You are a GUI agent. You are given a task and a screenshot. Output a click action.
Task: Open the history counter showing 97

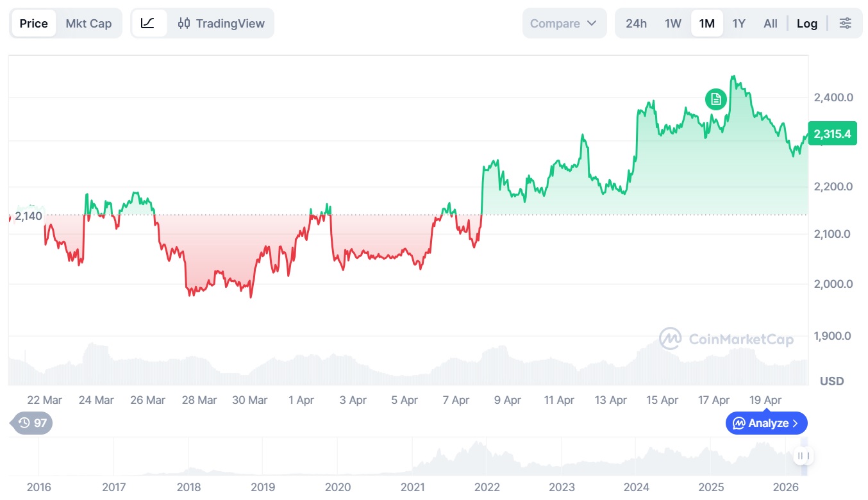pyautogui.click(x=32, y=423)
